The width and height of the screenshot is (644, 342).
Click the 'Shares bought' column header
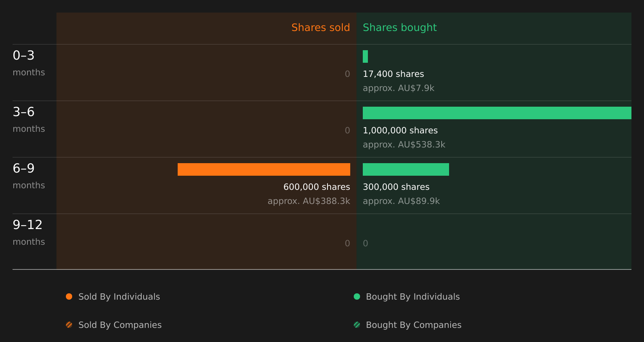click(400, 27)
